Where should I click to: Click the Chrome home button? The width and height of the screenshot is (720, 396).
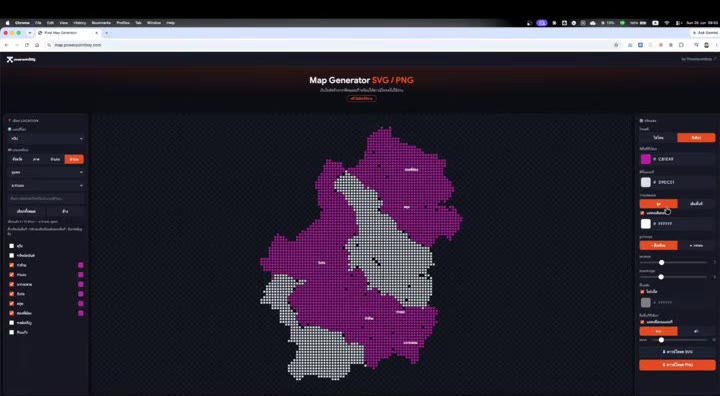click(x=37, y=45)
